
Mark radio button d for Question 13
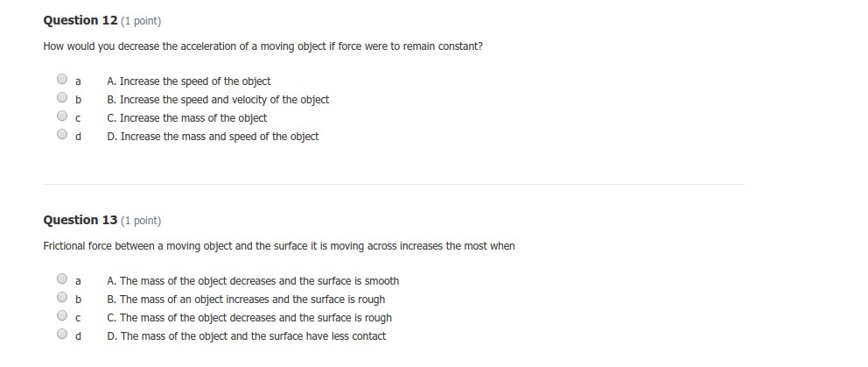click(62, 335)
